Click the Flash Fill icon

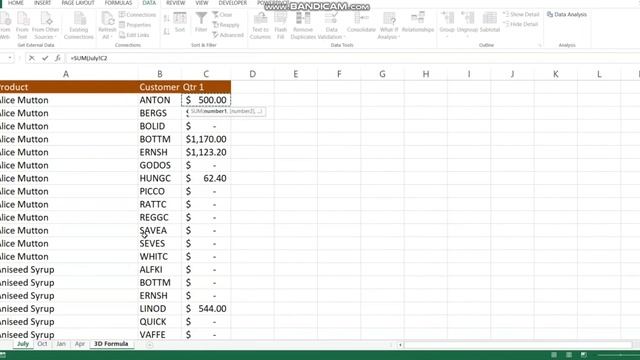point(280,25)
